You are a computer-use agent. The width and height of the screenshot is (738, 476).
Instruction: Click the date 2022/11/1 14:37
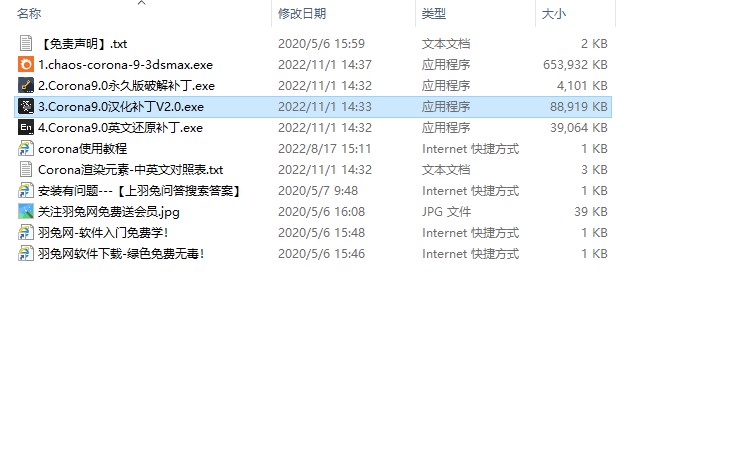325,65
